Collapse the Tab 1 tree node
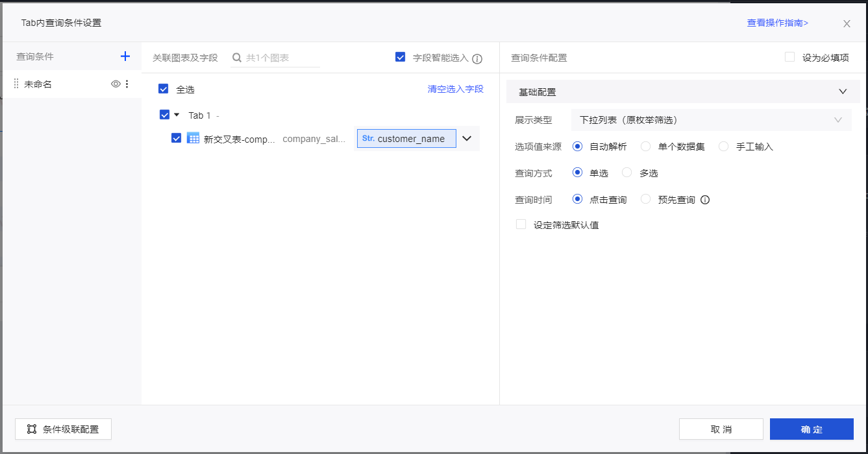 coord(177,115)
